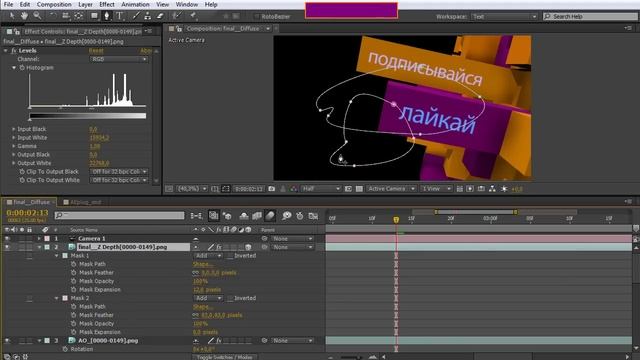
Task: Toggle the Histogram stopwatch in Levels
Action: [22, 68]
